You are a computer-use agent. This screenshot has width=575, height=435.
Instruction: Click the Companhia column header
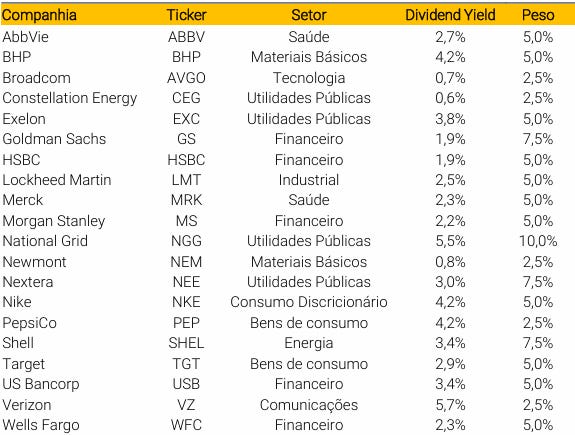[x=39, y=15]
